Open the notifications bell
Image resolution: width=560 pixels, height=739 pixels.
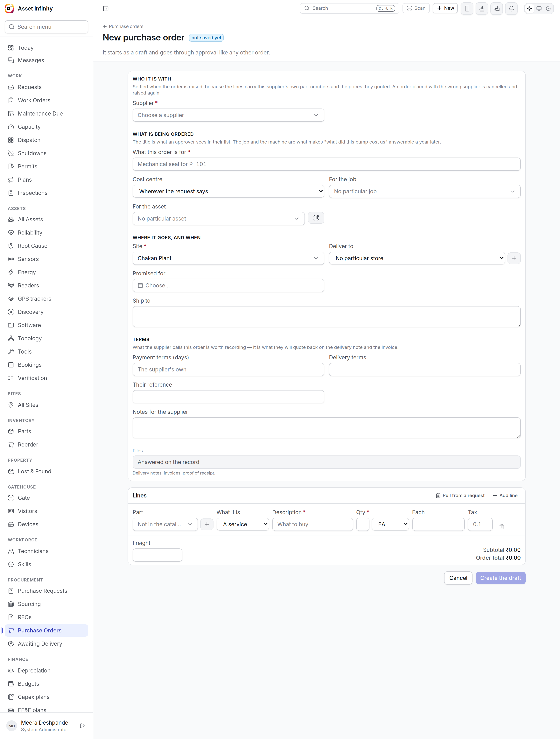tap(511, 8)
